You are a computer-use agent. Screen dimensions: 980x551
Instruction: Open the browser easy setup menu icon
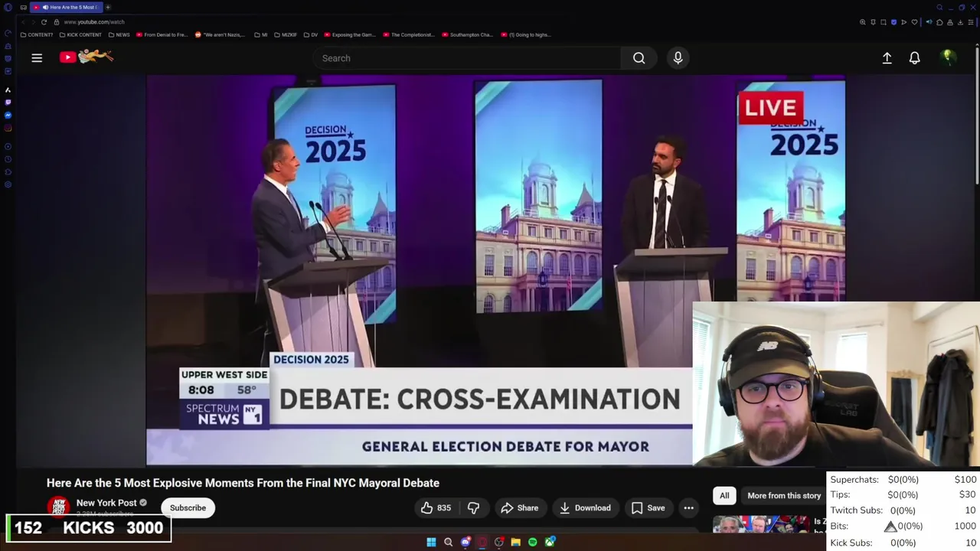click(971, 22)
